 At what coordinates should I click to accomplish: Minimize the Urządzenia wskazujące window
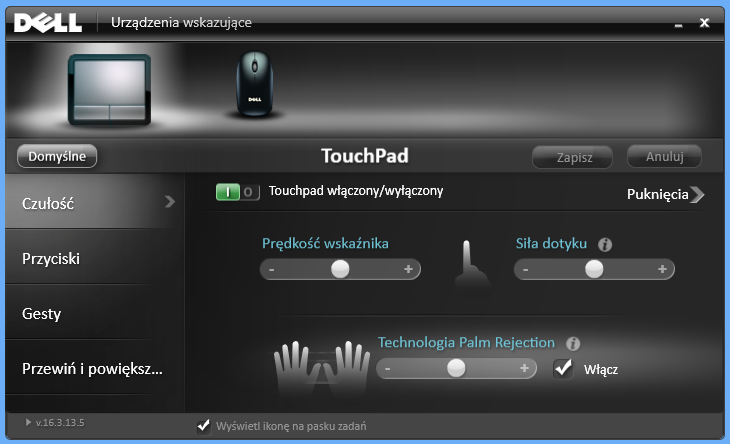coord(678,24)
